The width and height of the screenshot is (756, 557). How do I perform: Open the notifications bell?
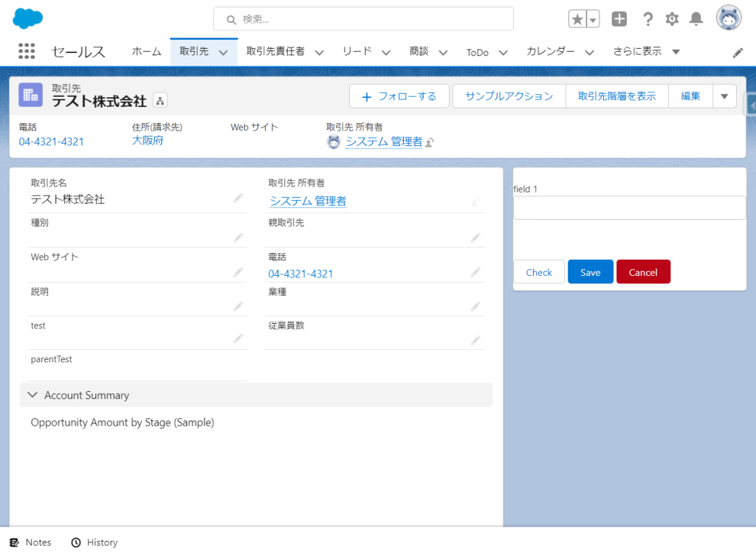[695, 19]
